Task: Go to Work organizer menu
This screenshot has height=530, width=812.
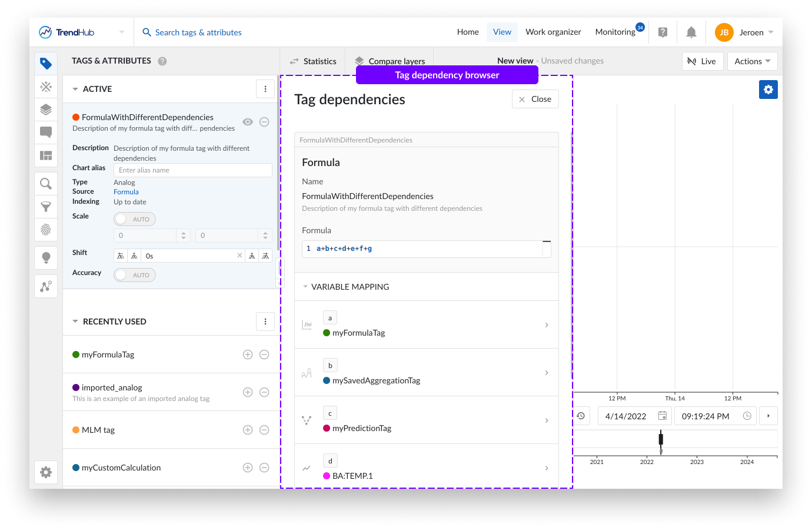Action: point(553,32)
